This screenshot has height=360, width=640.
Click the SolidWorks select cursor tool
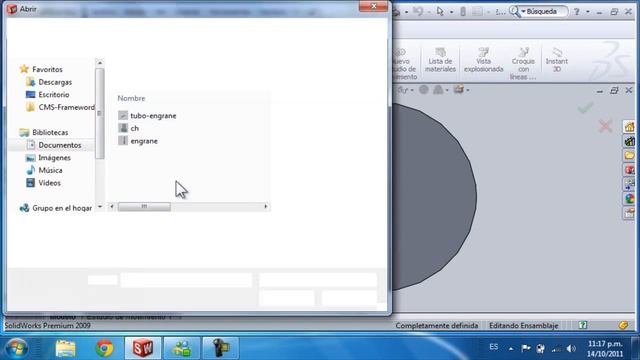click(440, 11)
